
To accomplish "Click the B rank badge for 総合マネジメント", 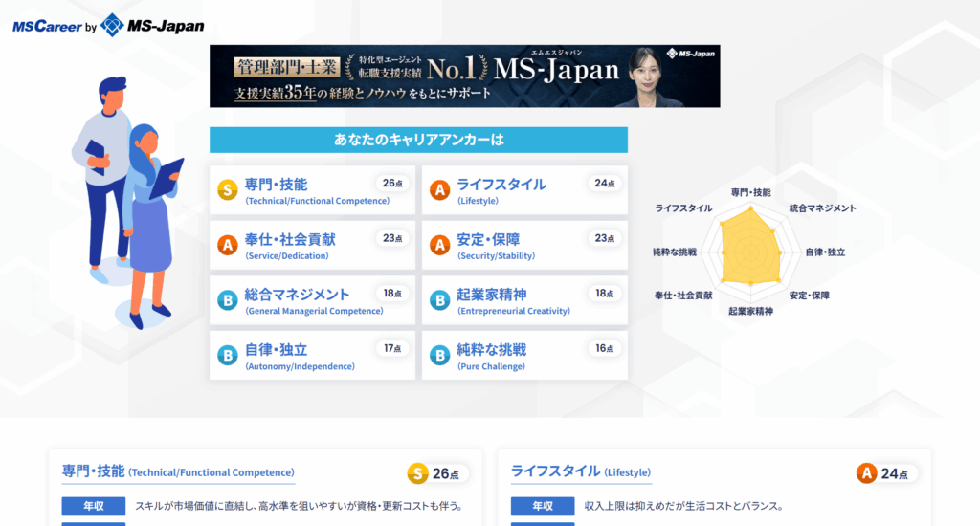I will pyautogui.click(x=228, y=300).
